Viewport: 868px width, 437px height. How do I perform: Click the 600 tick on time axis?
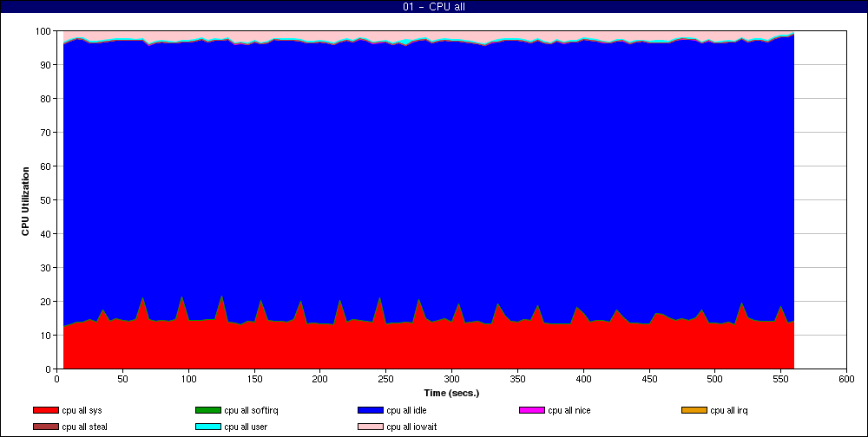tap(846, 379)
